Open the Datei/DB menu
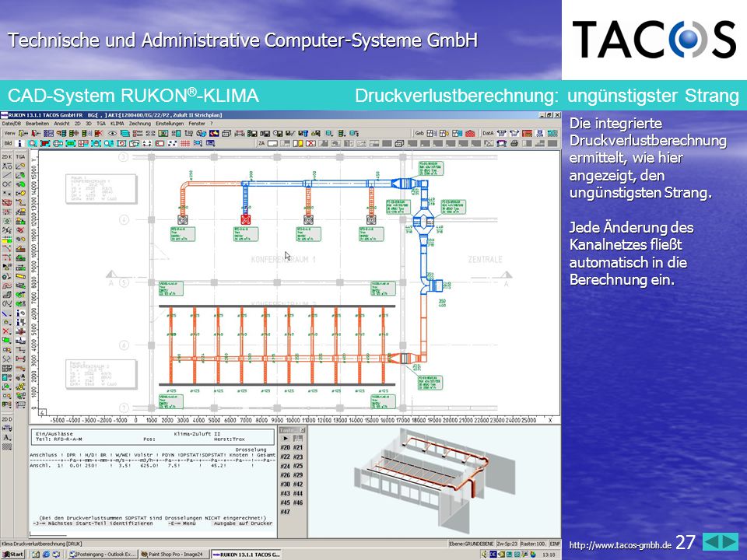This screenshot has width=747, height=560. 12,124
